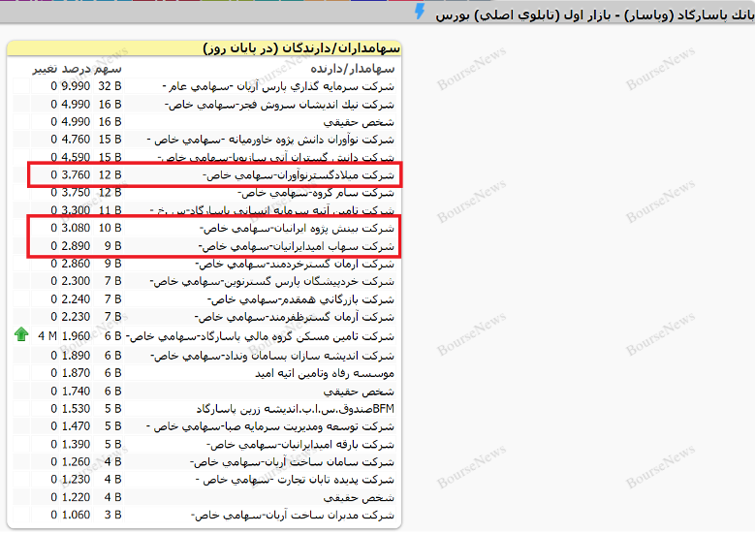Click the blue lightning bolt icon in title bar
The height and width of the screenshot is (533, 756).
[x=420, y=12]
